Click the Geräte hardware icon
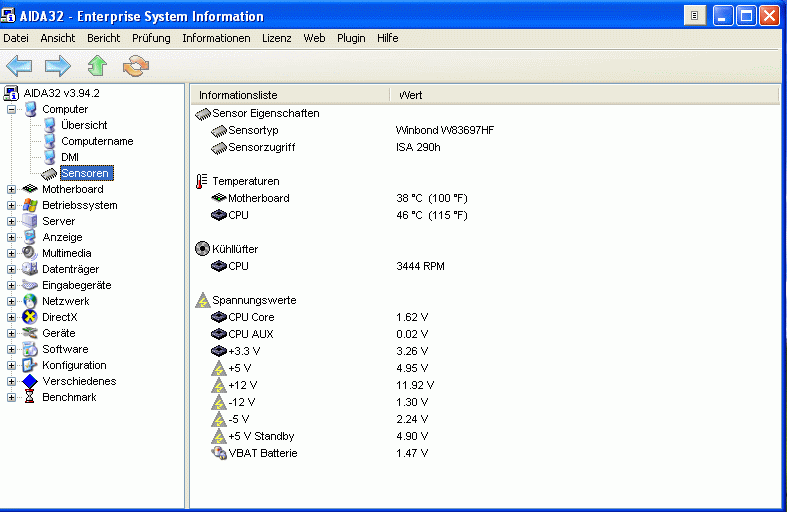Screen dimensions: 787x512 30,333
